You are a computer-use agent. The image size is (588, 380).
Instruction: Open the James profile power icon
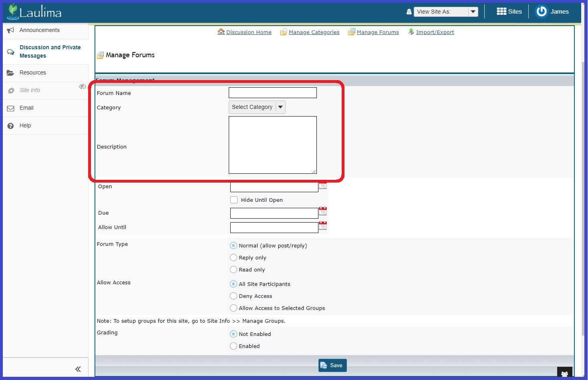(x=542, y=12)
